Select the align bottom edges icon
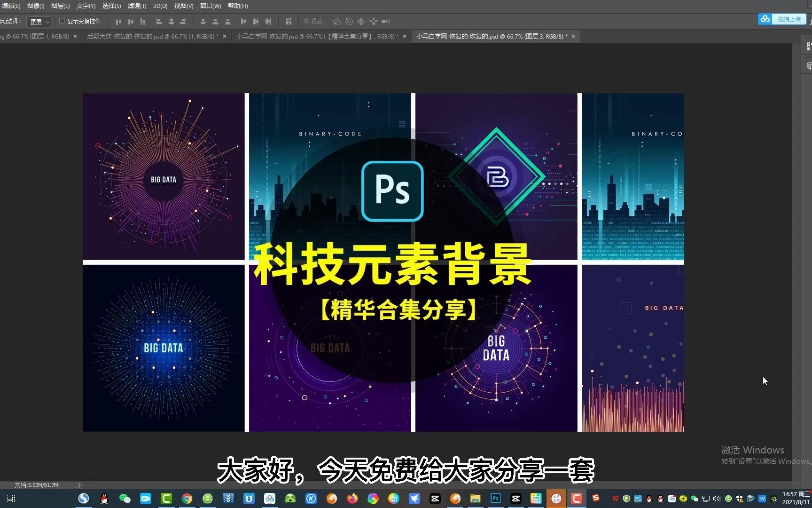The width and height of the screenshot is (812, 508). tap(143, 21)
